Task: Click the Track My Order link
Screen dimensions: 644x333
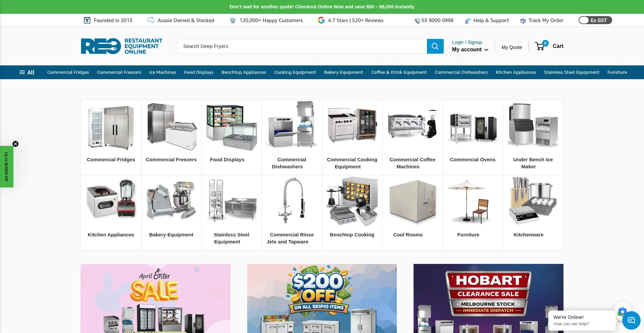Action: pyautogui.click(x=546, y=20)
